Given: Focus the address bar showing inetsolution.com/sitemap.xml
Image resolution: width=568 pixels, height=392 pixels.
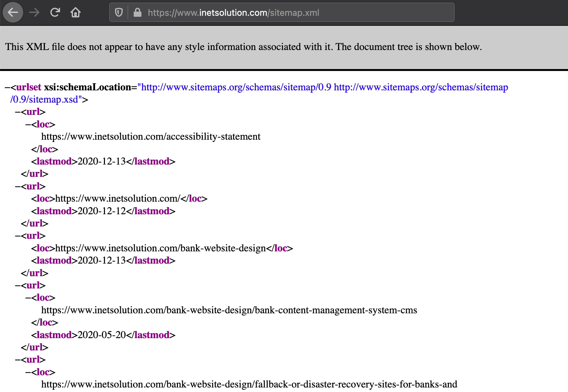Looking at the screenshot, I should [x=258, y=13].
